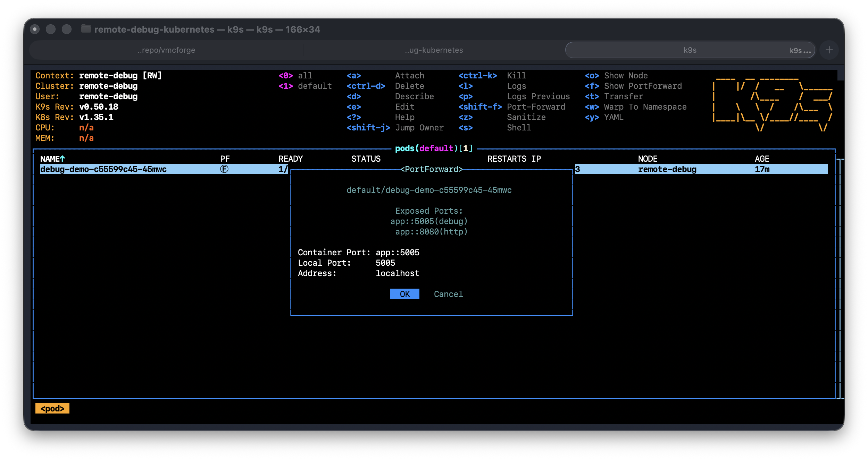This screenshot has height=460, width=868.
Task: Click the RESTARTS column header
Action: 507,159
